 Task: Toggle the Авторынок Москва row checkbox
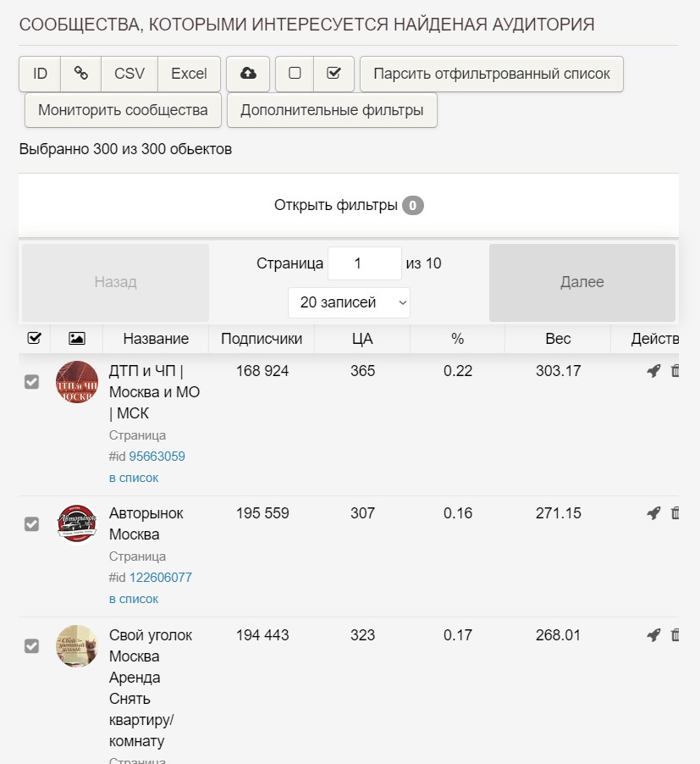point(32,524)
